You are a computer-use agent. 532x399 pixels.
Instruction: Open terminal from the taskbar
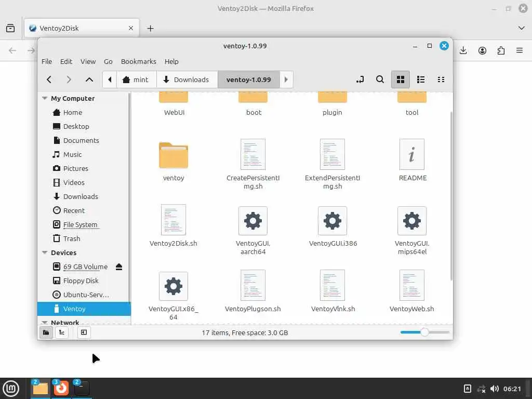point(82,388)
